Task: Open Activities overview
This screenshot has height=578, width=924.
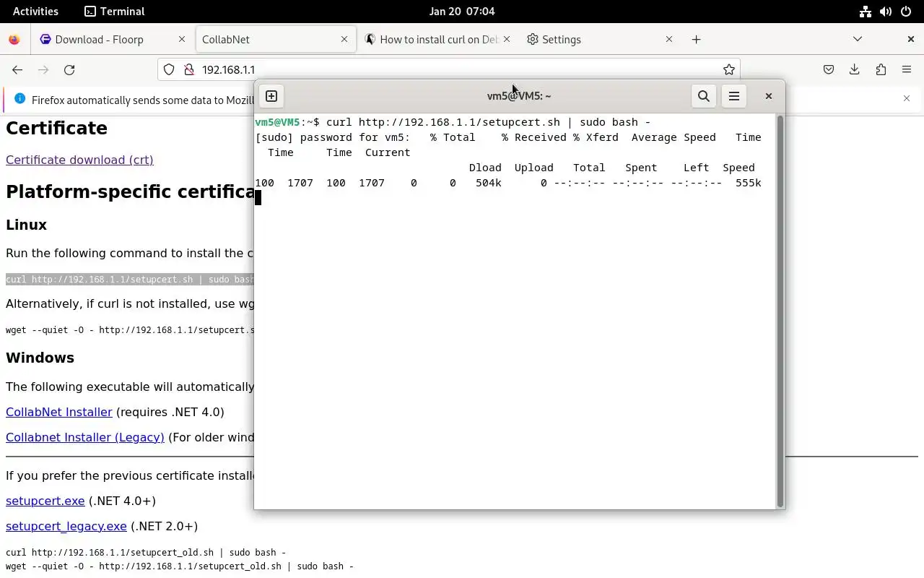Action: pyautogui.click(x=35, y=11)
